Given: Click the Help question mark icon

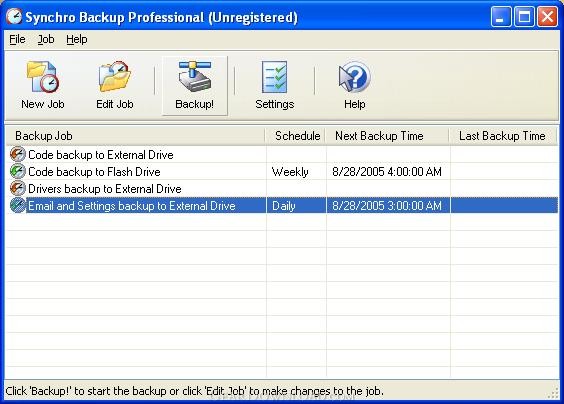Looking at the screenshot, I should [354, 77].
